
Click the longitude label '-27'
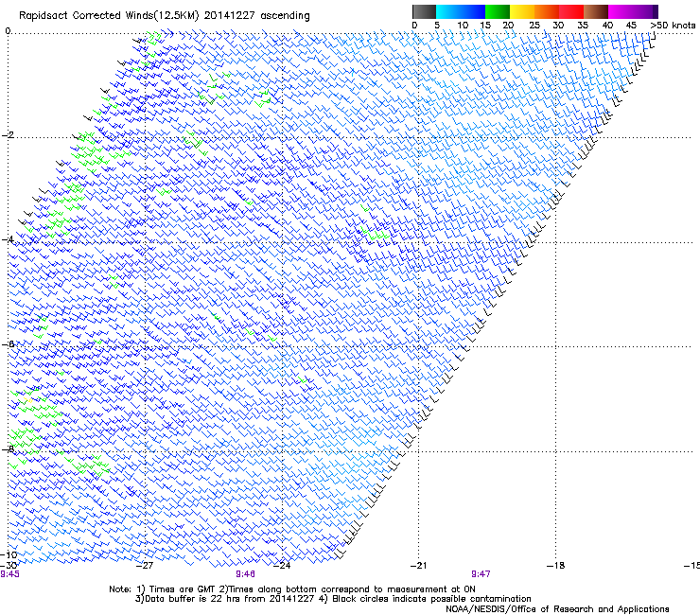[144, 566]
